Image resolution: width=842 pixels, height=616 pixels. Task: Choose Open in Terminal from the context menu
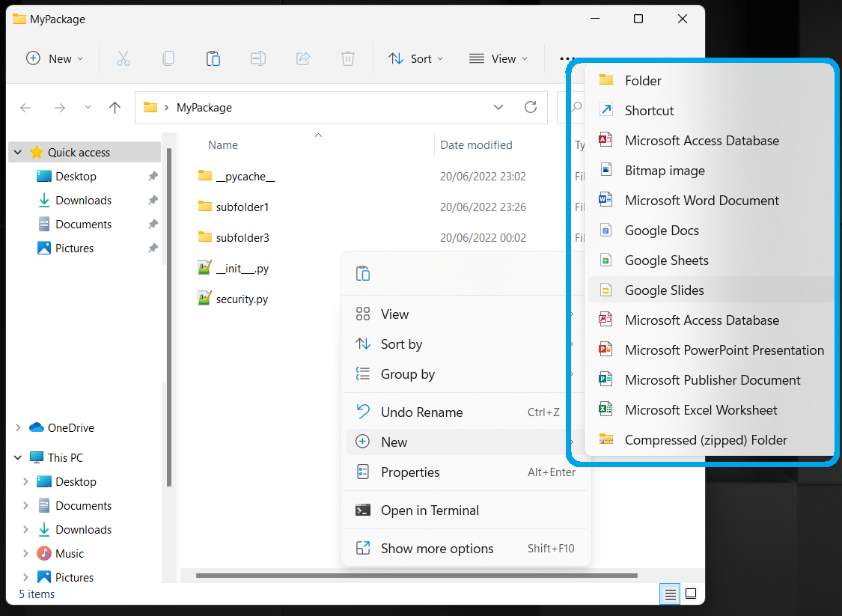click(x=430, y=510)
